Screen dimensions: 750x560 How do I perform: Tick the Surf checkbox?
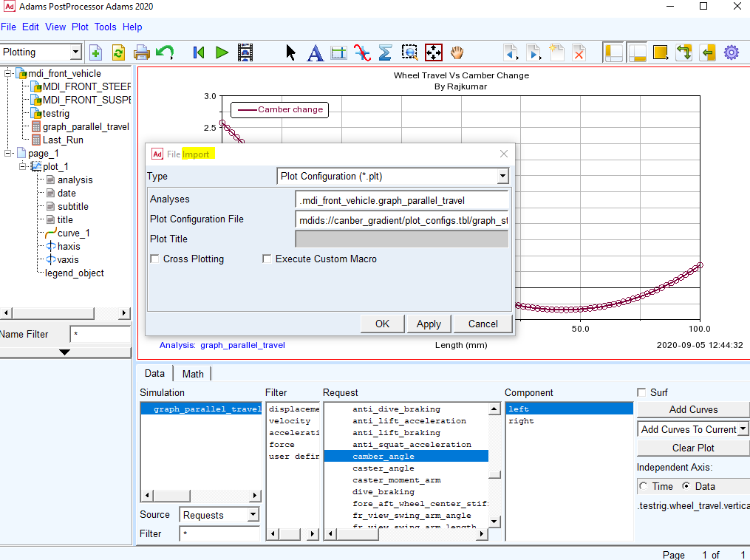[x=641, y=392]
